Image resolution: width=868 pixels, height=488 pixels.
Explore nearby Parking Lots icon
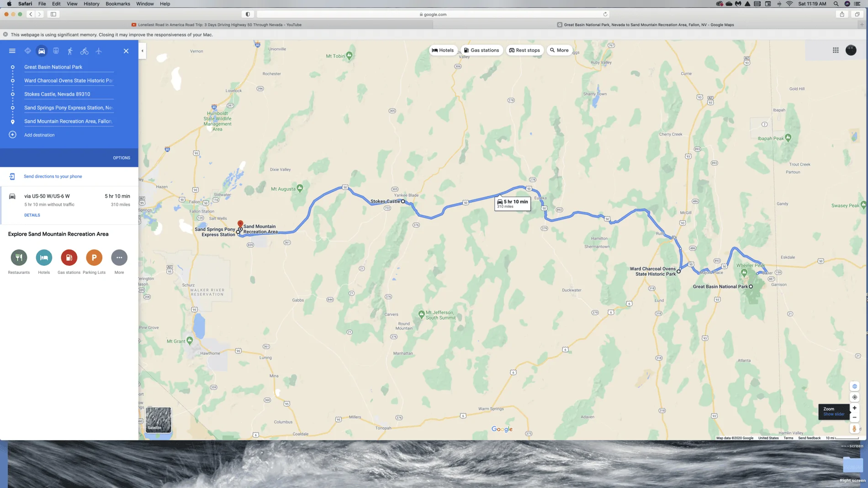(94, 257)
